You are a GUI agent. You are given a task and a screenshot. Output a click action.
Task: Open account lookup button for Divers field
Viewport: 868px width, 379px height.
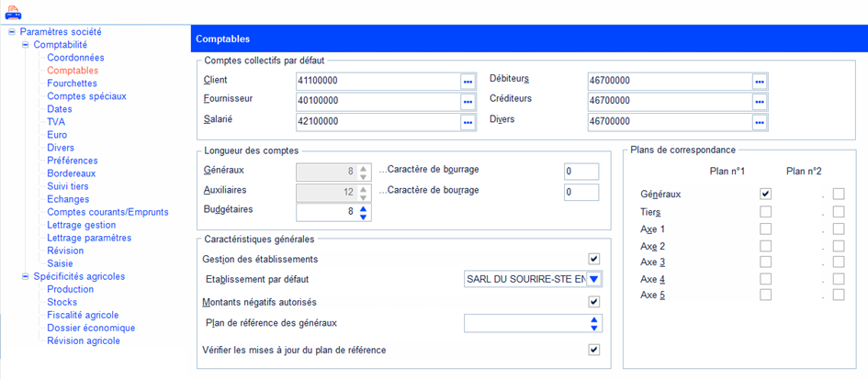click(x=759, y=122)
